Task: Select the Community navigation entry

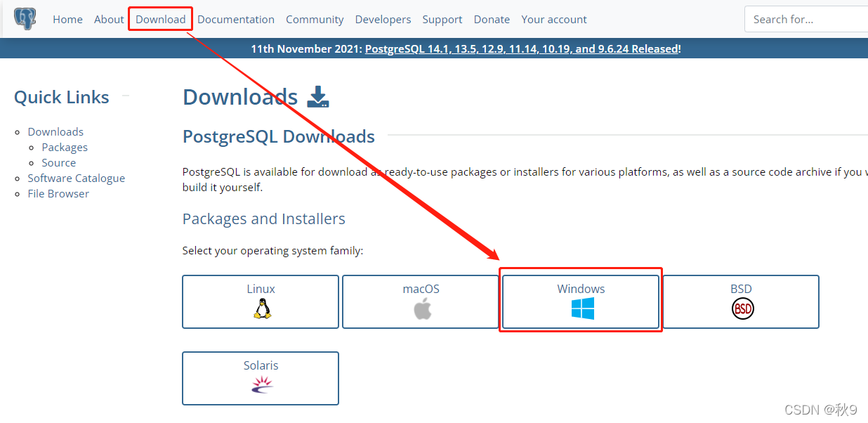Action: click(315, 19)
